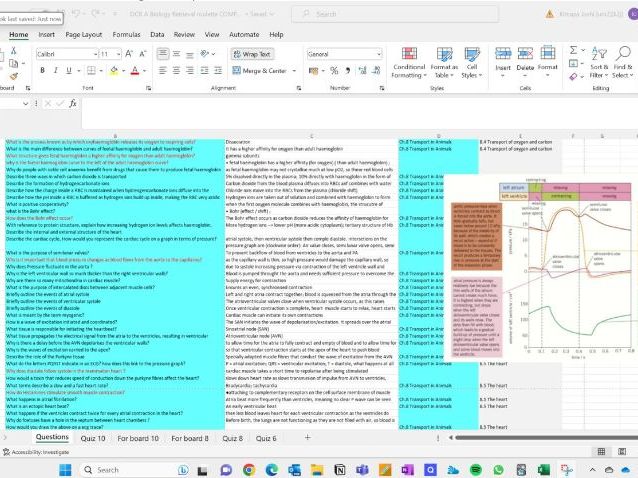This screenshot has height=478, width=638.
Task: Click the Merge & Center button
Action: pyautogui.click(x=263, y=71)
